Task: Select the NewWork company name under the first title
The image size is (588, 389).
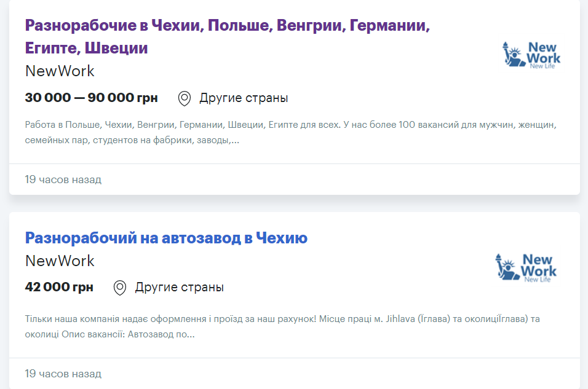Action: 60,71
